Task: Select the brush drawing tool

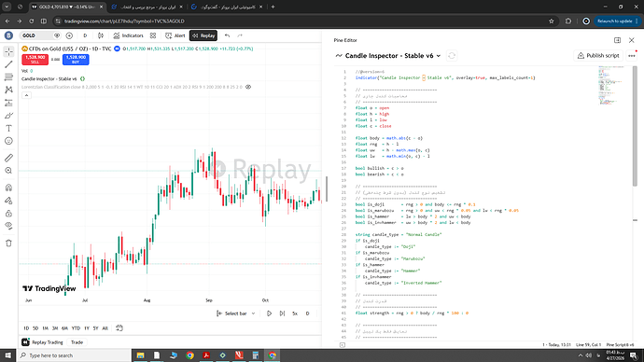Action: click(x=8, y=116)
